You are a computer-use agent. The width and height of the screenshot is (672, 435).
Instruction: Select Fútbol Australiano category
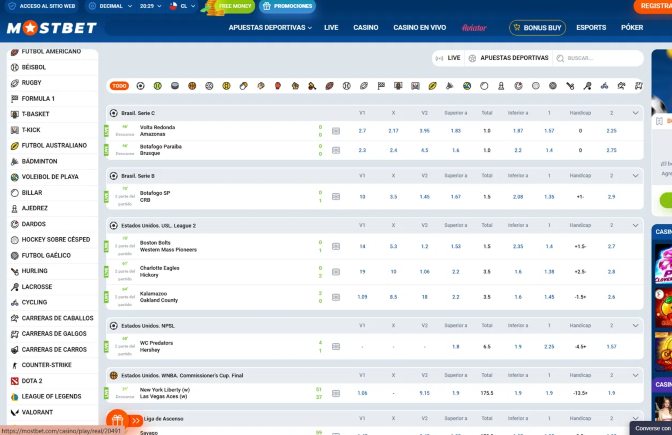[x=52, y=146]
